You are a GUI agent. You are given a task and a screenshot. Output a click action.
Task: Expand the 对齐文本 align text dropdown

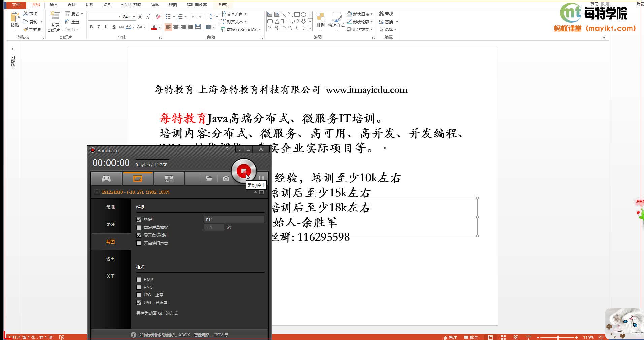point(233,22)
